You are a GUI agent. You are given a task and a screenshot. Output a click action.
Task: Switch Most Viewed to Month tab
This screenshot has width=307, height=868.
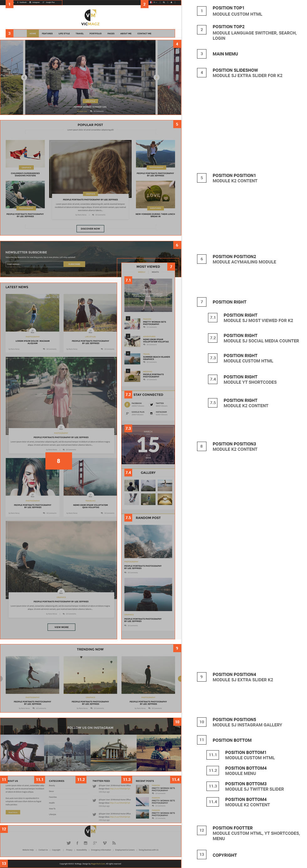(x=155, y=272)
